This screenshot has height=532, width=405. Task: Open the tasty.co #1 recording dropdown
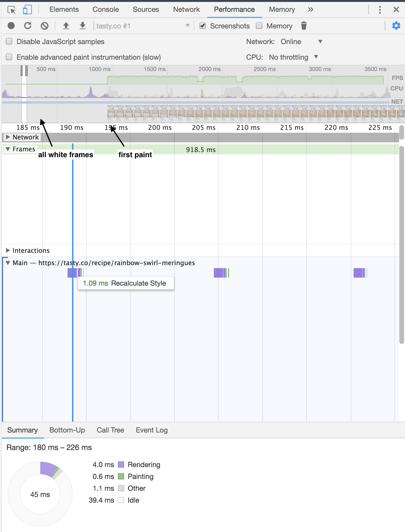point(143,26)
